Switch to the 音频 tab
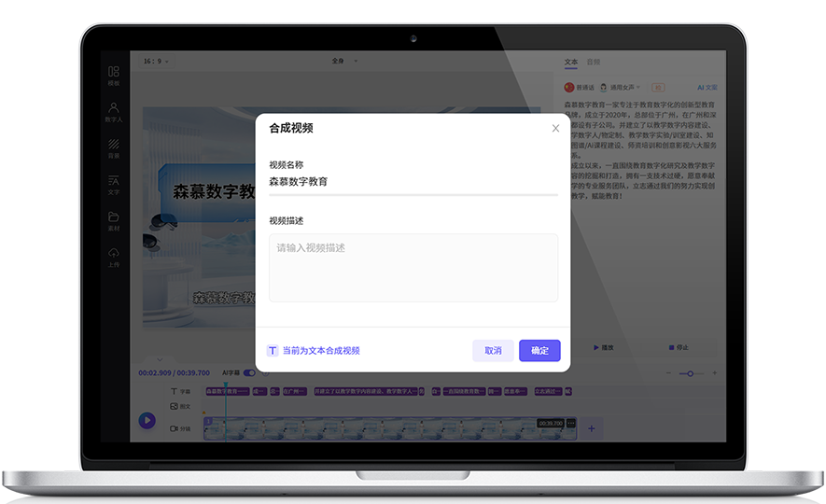 pos(594,62)
